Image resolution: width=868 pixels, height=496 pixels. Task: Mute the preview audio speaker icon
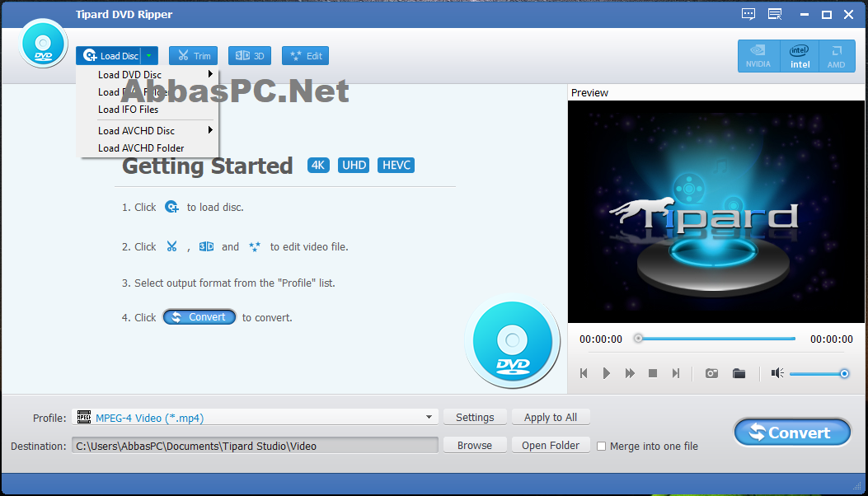[x=777, y=374]
